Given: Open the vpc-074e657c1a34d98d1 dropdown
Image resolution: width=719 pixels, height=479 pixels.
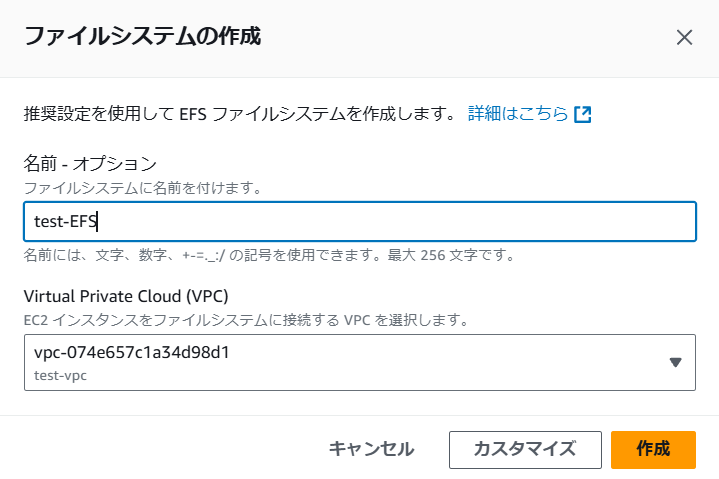Looking at the screenshot, I should [x=360, y=363].
